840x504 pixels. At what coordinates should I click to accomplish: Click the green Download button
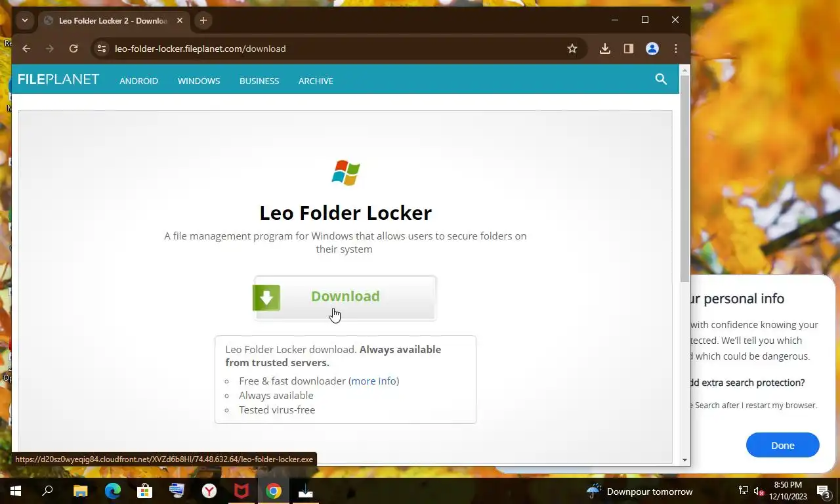[x=345, y=298]
